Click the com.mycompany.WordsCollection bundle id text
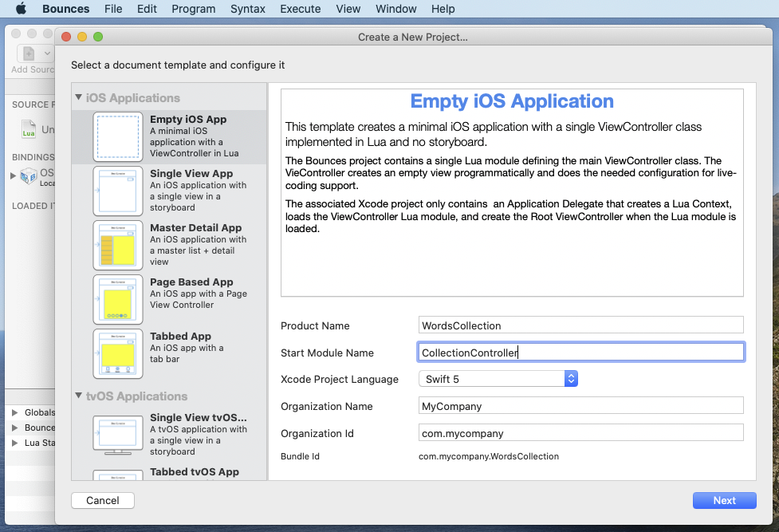This screenshot has width=779, height=532. (488, 456)
